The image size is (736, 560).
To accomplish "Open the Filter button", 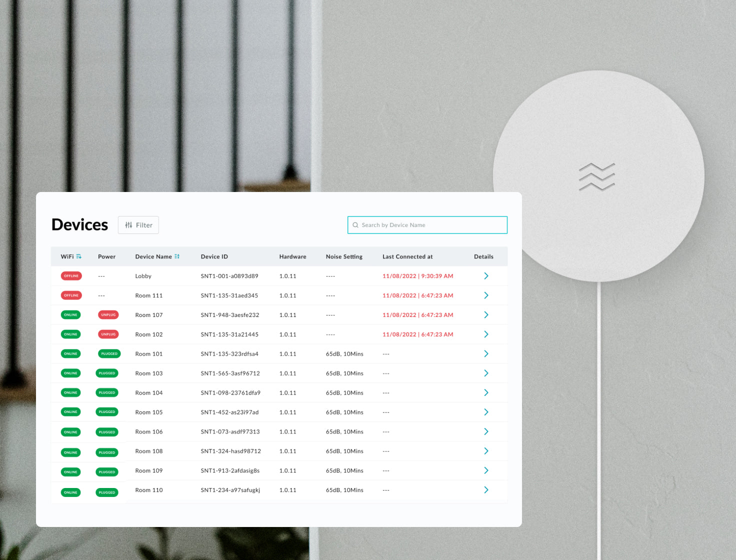I will pos(138,225).
